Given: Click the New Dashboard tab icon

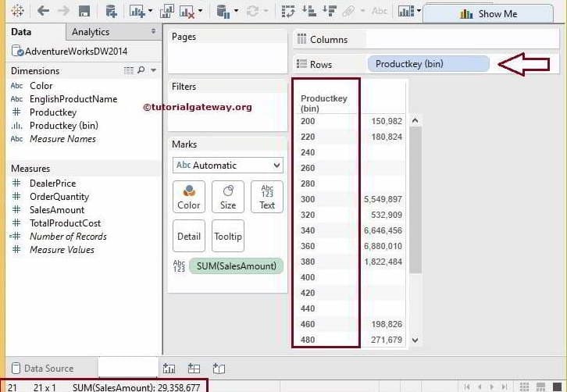Looking at the screenshot, I should [194, 369].
